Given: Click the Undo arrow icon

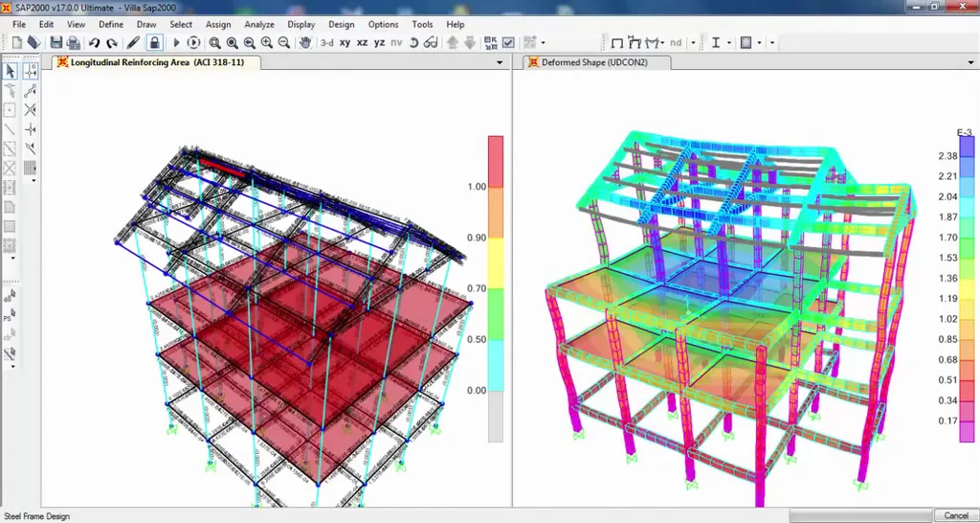Looking at the screenshot, I should (94, 43).
